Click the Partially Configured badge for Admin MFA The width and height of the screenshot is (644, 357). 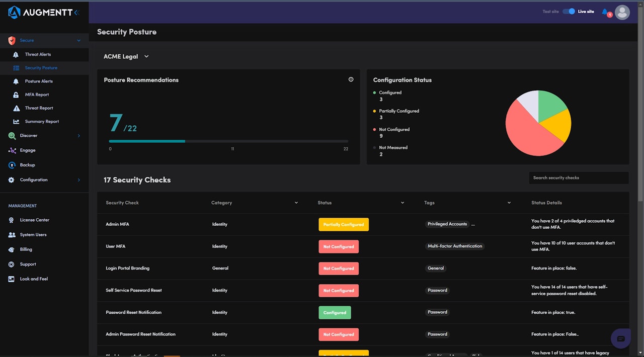pos(344,224)
